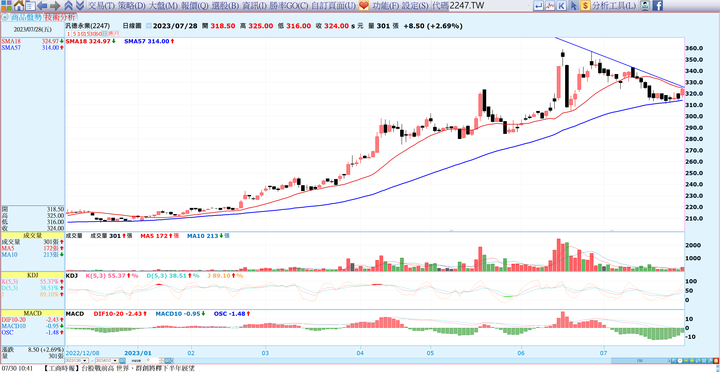720x372 pixels.
Task: Select the 5-minute period button
Action: point(74,34)
